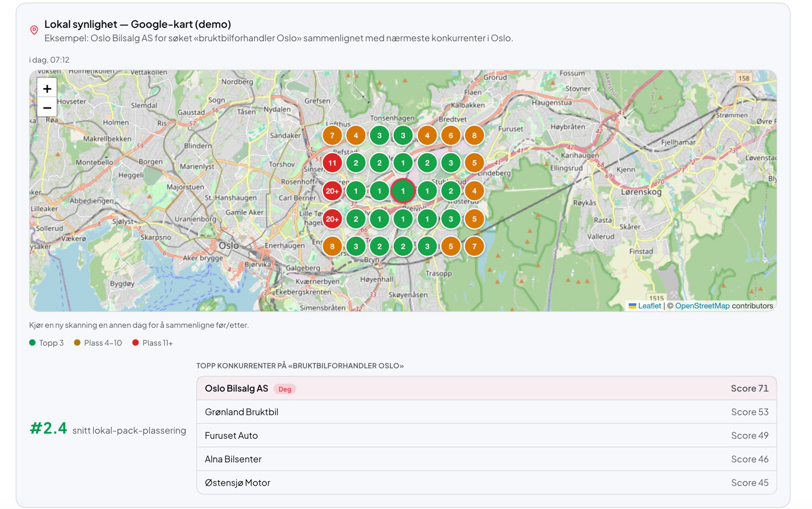
Task: Zoom in on the Oslo map
Action: pyautogui.click(x=47, y=88)
